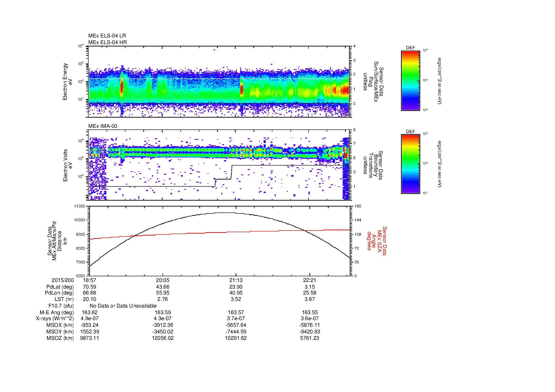The height and width of the screenshot is (392, 555).
Task: Click the 'PdLat (deg)' row label
Action: click(x=60, y=287)
